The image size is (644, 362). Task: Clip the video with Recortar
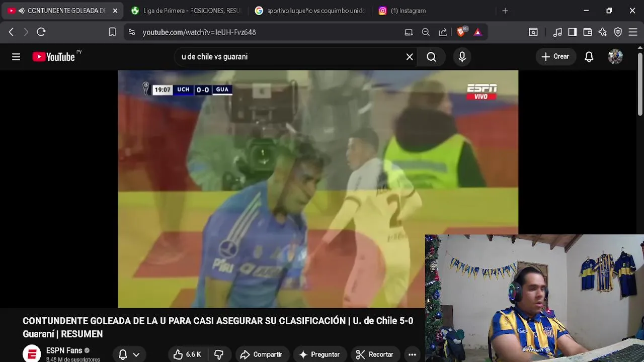pyautogui.click(x=375, y=354)
